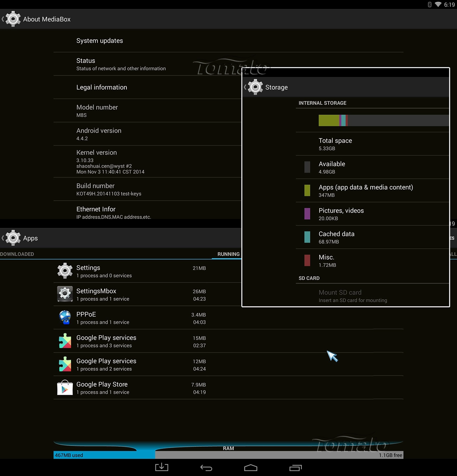457x476 pixels.
Task: Click the Apps header gear icon
Action: [13, 238]
